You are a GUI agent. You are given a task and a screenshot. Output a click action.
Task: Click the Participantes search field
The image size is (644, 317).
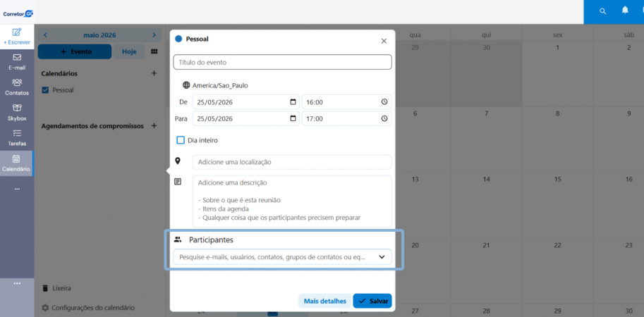(x=283, y=256)
